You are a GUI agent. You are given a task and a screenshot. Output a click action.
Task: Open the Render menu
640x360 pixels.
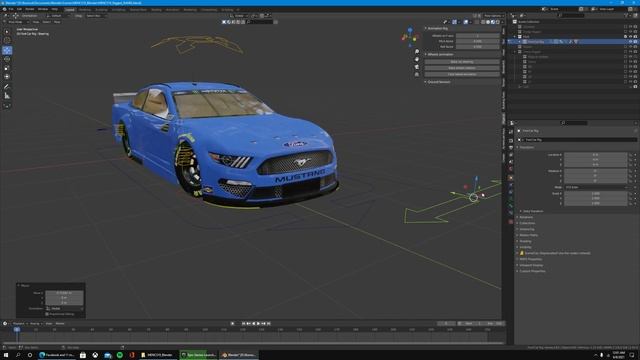tap(30, 9)
